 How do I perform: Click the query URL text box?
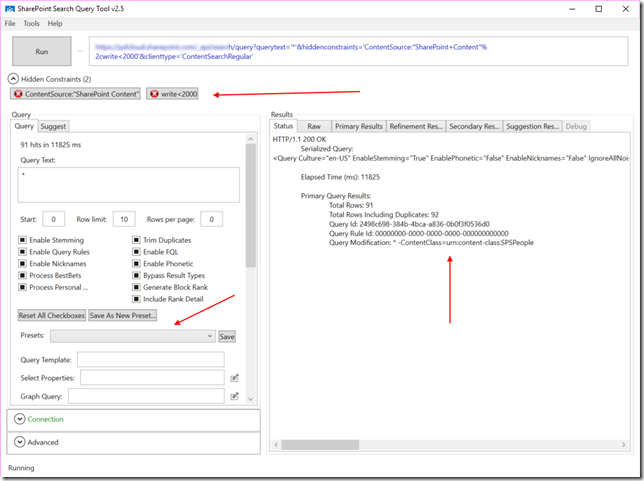click(358, 51)
